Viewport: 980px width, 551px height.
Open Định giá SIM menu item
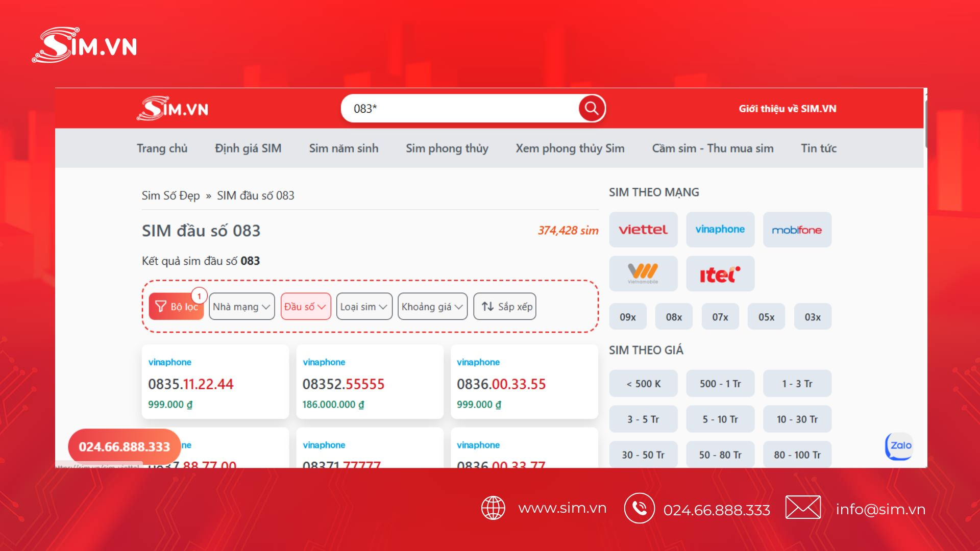pyautogui.click(x=248, y=148)
